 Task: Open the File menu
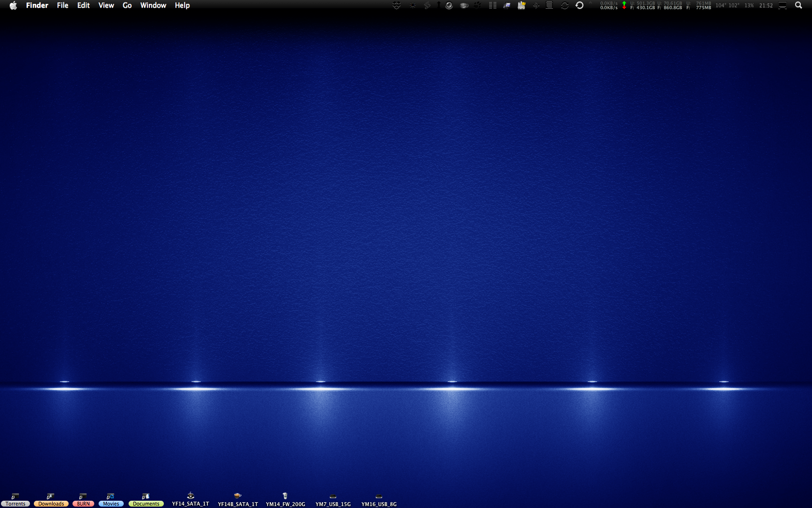click(63, 5)
